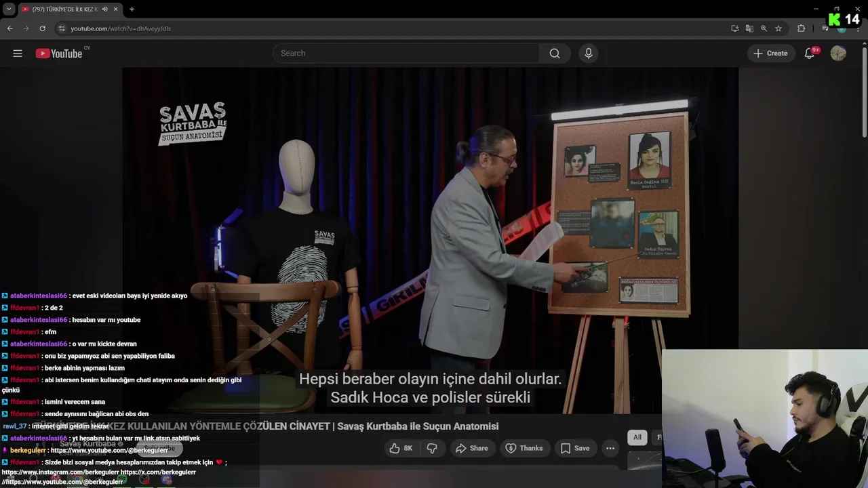Save the video to a playlist
Screen dimensions: 868x488
click(575, 448)
